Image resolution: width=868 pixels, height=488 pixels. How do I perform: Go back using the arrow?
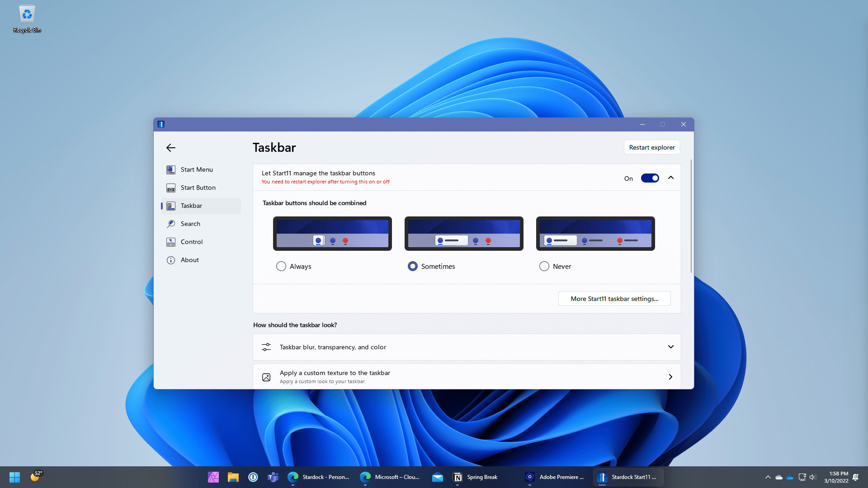tap(171, 147)
